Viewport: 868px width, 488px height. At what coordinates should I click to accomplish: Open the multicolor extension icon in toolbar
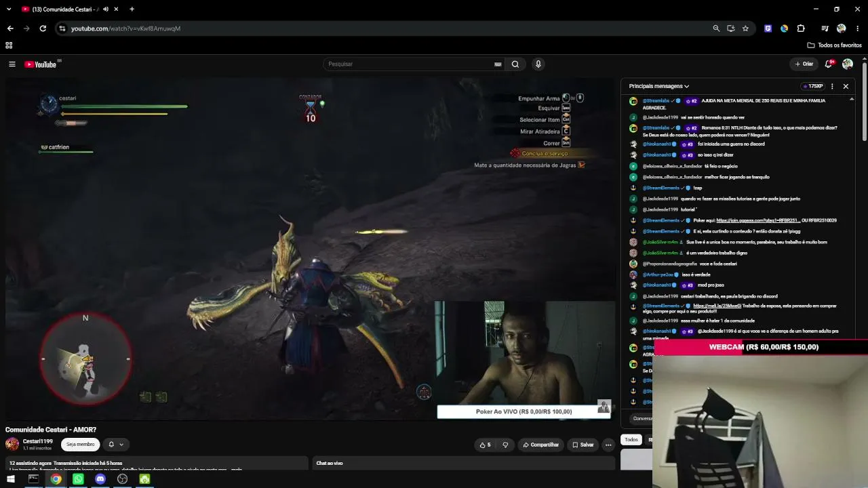click(784, 28)
